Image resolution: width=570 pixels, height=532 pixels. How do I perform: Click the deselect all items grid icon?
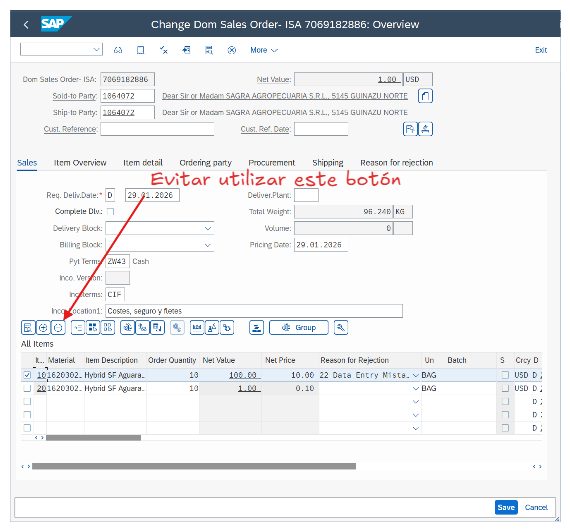(x=108, y=328)
